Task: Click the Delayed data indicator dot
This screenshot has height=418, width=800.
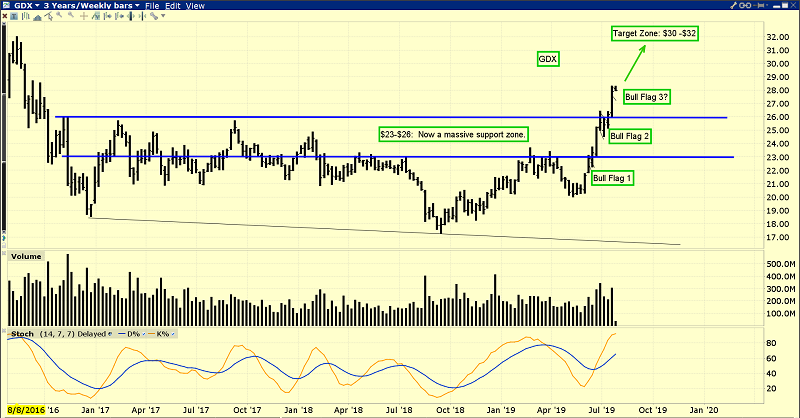Action: pyautogui.click(x=110, y=334)
